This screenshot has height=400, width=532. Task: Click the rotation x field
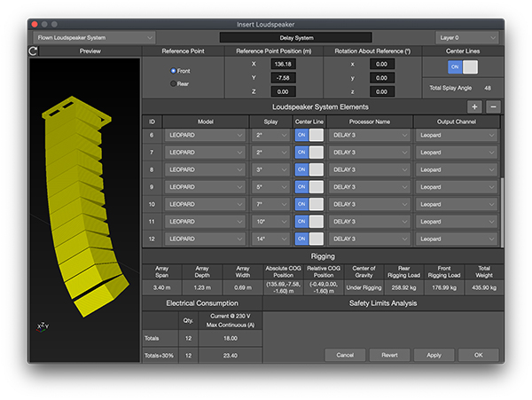coord(381,64)
